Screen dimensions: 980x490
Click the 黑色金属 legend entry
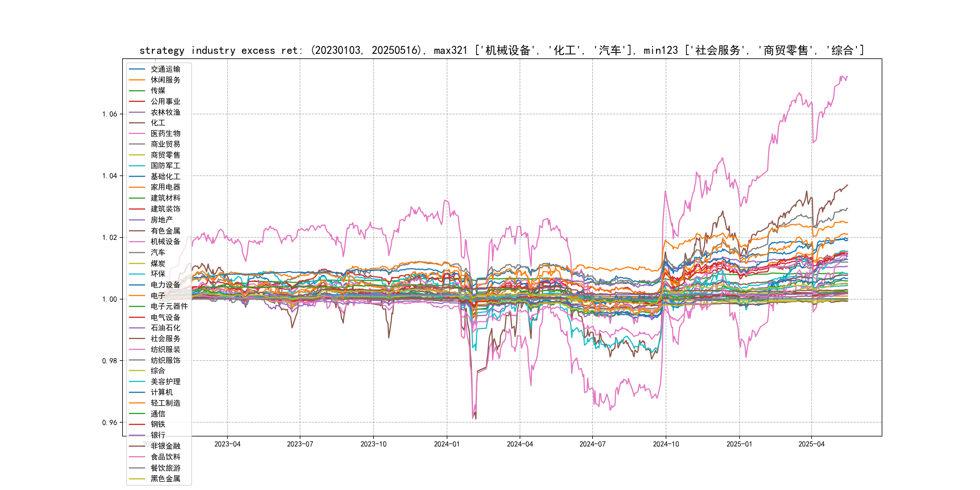pos(165,479)
